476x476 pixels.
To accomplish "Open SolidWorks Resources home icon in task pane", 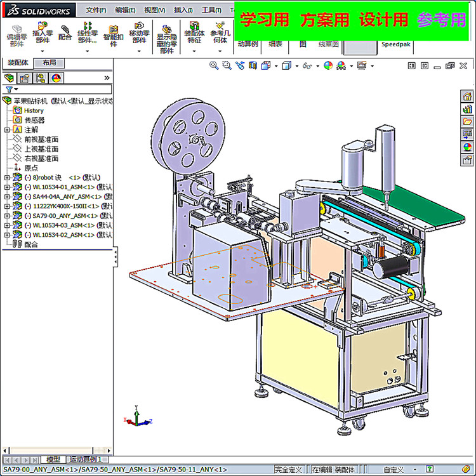I will coord(467,96).
